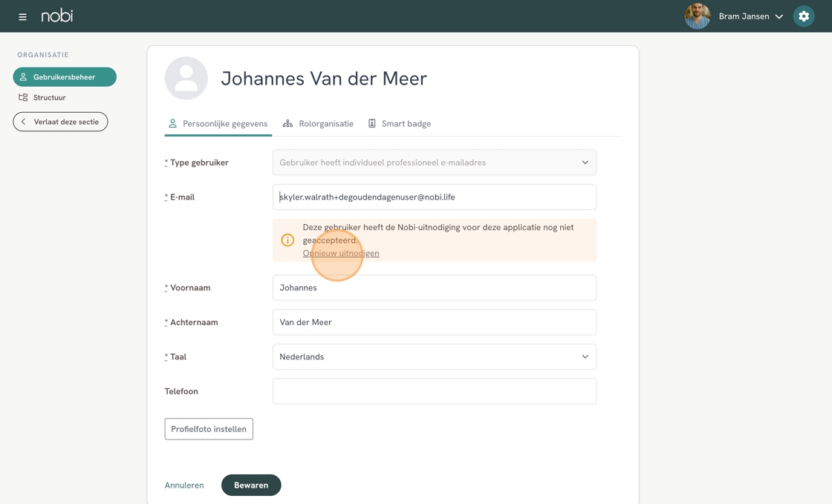Click the Verlaat deze sectie button

pyautogui.click(x=60, y=122)
